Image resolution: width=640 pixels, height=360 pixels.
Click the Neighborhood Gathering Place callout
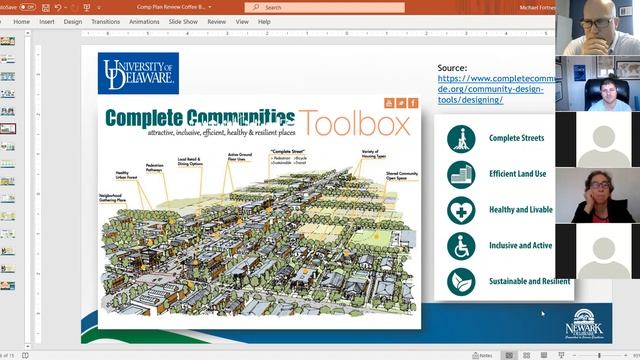click(112, 198)
